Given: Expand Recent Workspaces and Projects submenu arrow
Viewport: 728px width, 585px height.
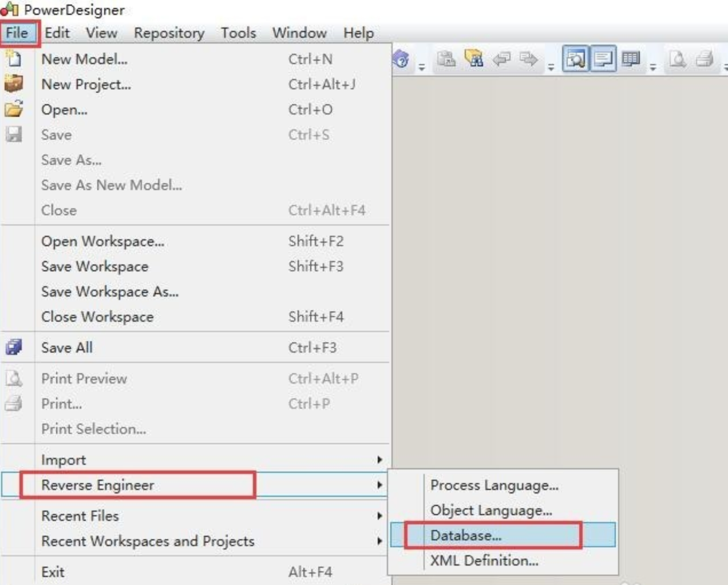Looking at the screenshot, I should [379, 541].
